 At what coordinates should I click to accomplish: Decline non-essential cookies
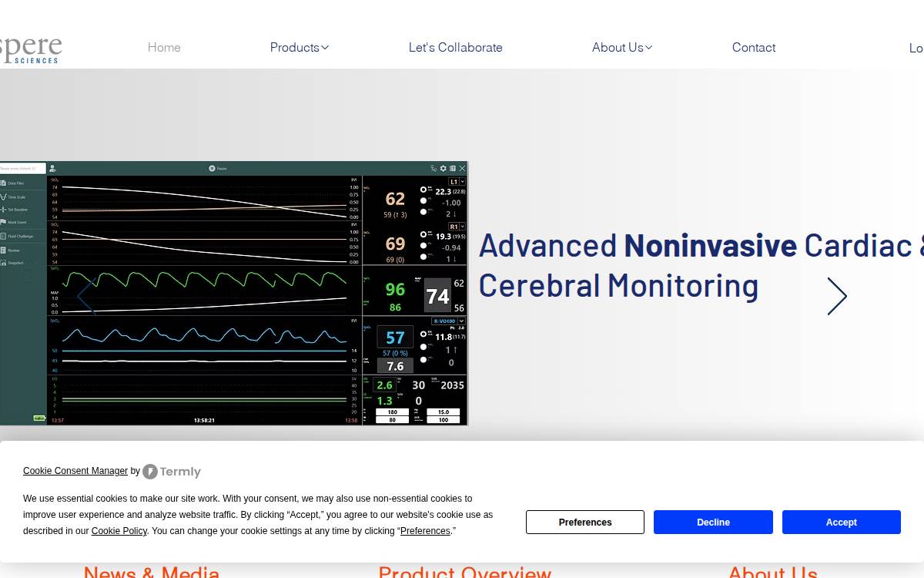click(x=713, y=522)
